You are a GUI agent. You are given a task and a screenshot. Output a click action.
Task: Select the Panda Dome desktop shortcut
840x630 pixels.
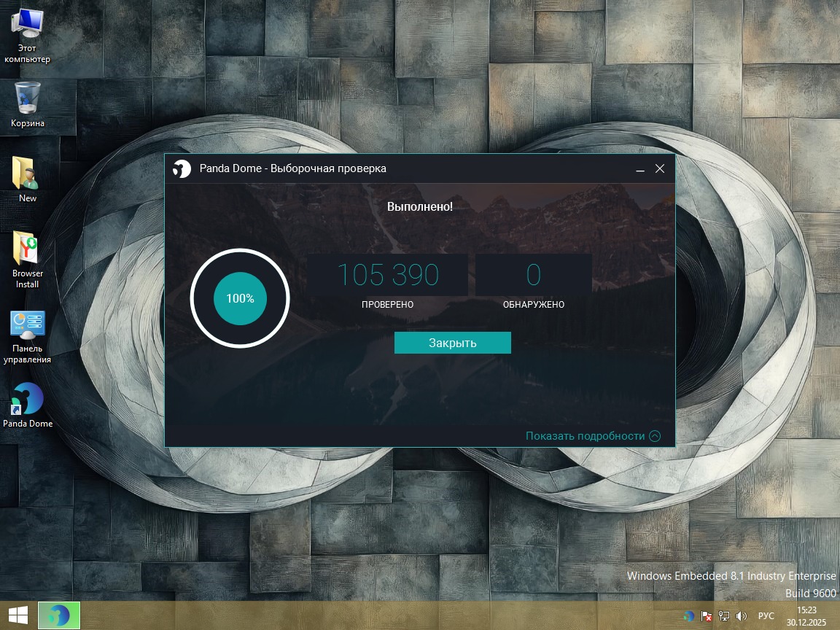click(27, 403)
